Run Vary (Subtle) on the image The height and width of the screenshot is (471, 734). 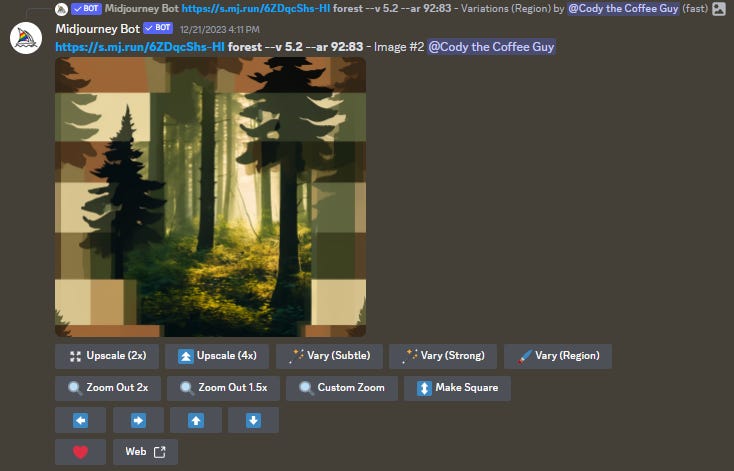pos(329,356)
